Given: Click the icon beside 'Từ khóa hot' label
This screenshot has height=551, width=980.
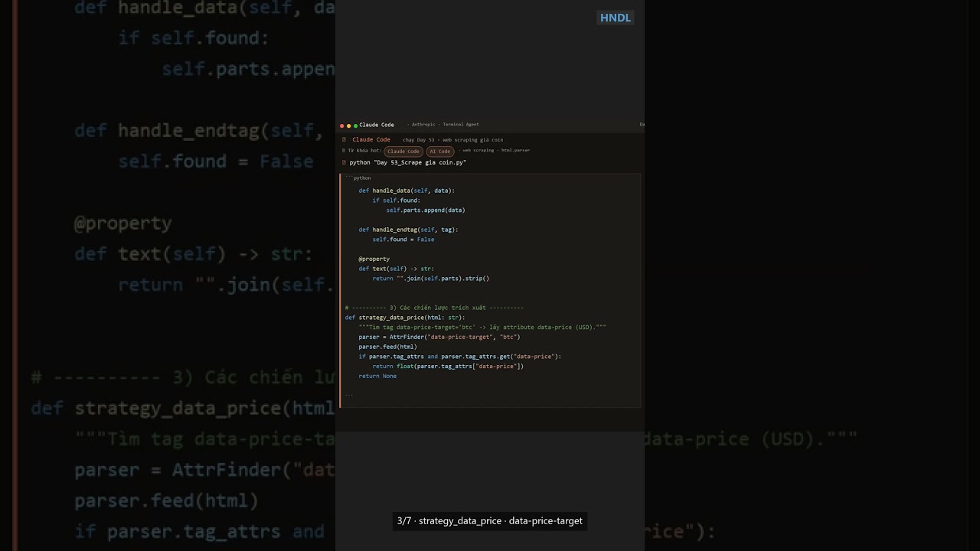Looking at the screenshot, I should [344, 151].
